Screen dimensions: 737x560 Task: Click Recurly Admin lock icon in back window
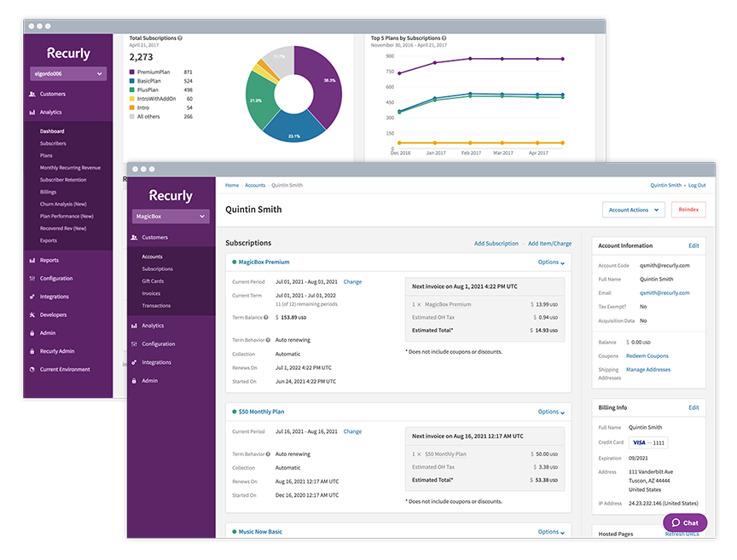tap(32, 351)
